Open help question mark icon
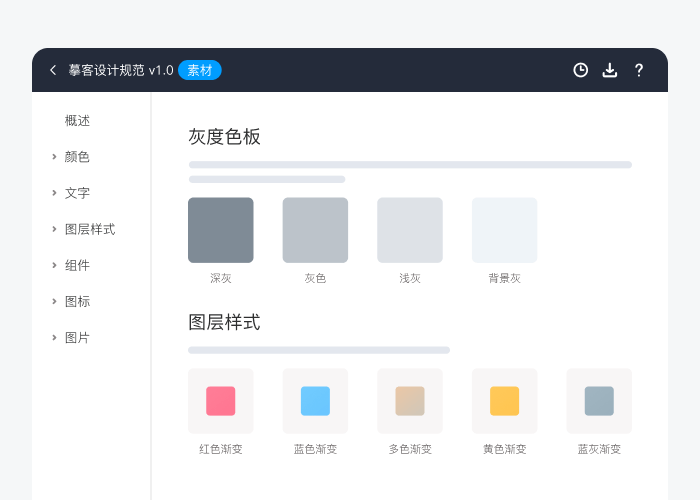The image size is (700, 500). click(x=639, y=70)
